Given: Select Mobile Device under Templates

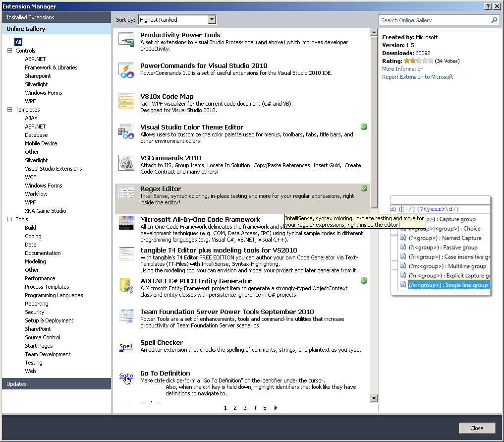Looking at the screenshot, I should pyautogui.click(x=41, y=143).
